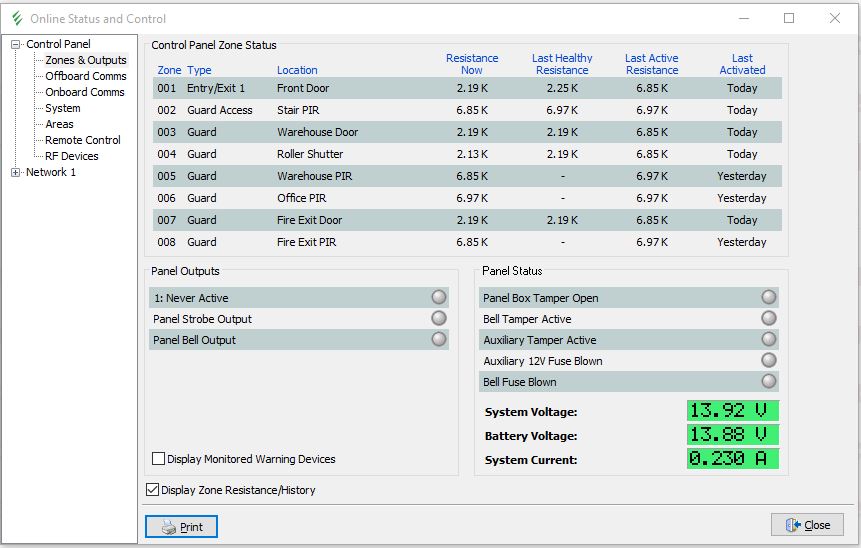The width and height of the screenshot is (861, 548).
Task: Click the Panel Strobe Output indicator
Action: (x=438, y=318)
